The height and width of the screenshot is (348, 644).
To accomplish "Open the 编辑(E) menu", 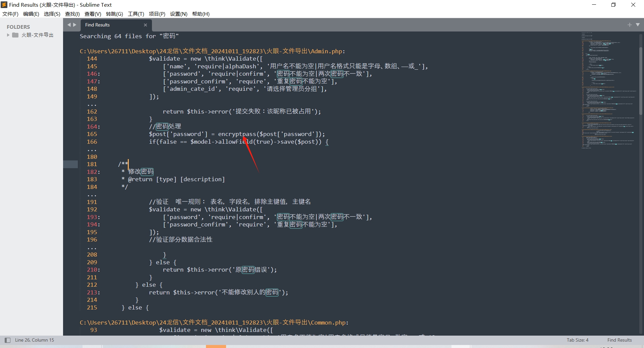I will click(x=31, y=14).
